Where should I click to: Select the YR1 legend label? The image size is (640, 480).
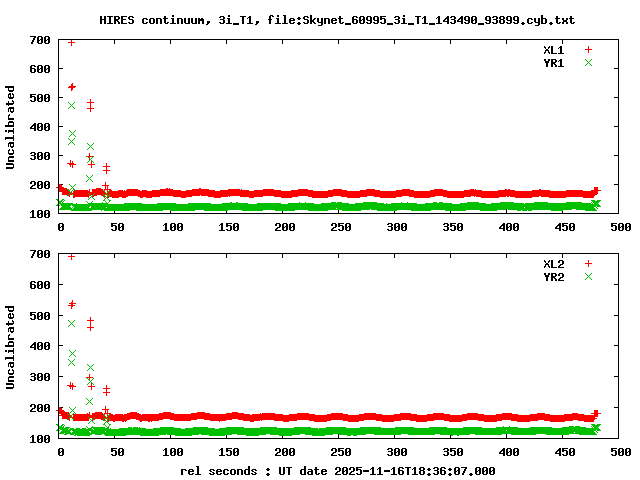coord(553,63)
